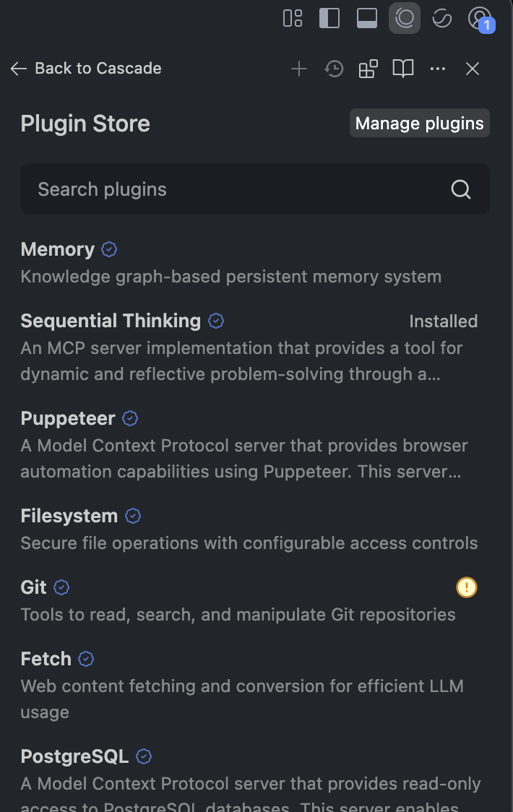Open the Sequential Thinking plugin

pos(249,347)
